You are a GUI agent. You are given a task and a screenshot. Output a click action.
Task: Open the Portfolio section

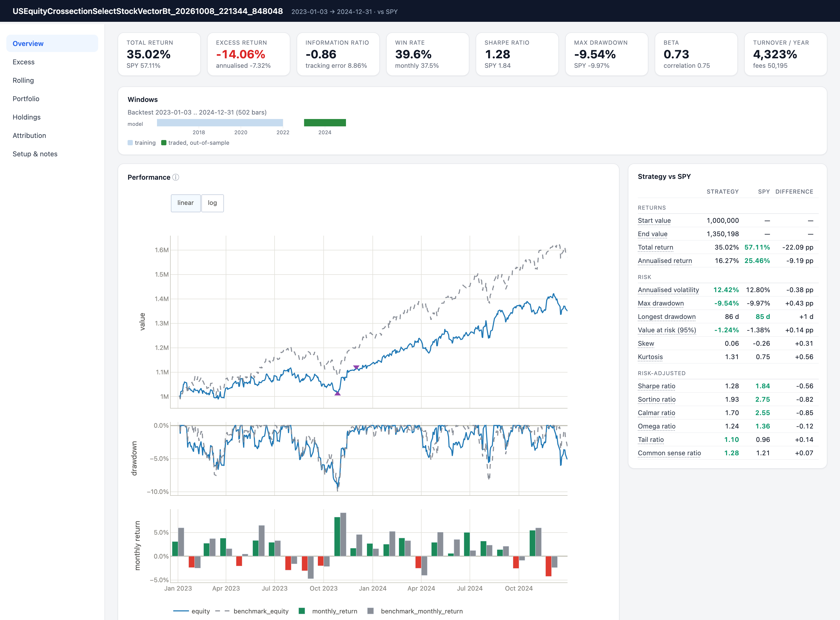click(x=52, y=99)
